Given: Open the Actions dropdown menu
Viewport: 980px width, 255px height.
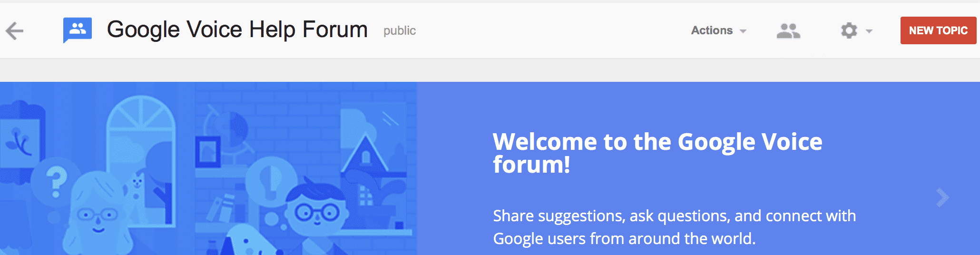Looking at the screenshot, I should (718, 30).
